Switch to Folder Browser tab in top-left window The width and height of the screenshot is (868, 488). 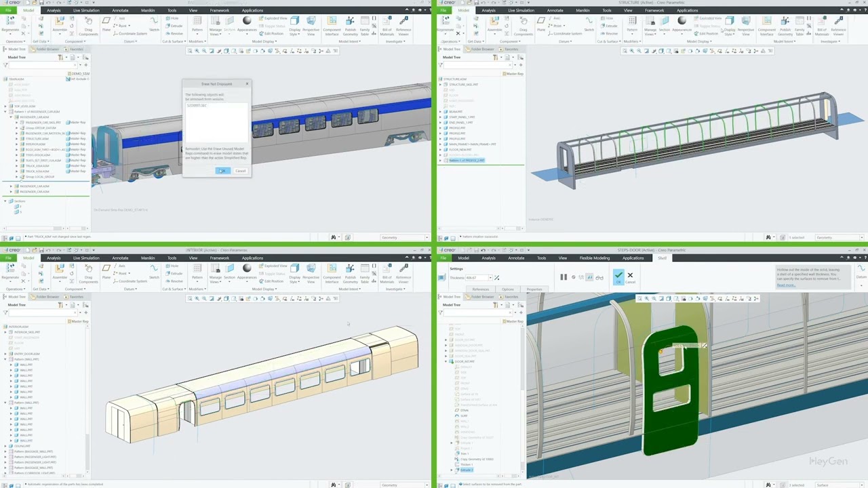(45, 49)
